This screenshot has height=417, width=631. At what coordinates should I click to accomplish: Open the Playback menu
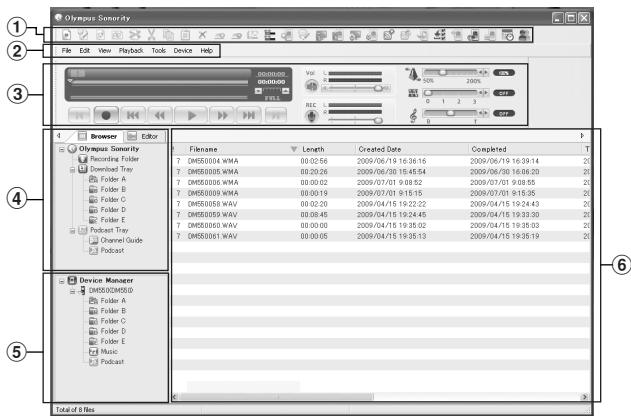tap(131, 51)
